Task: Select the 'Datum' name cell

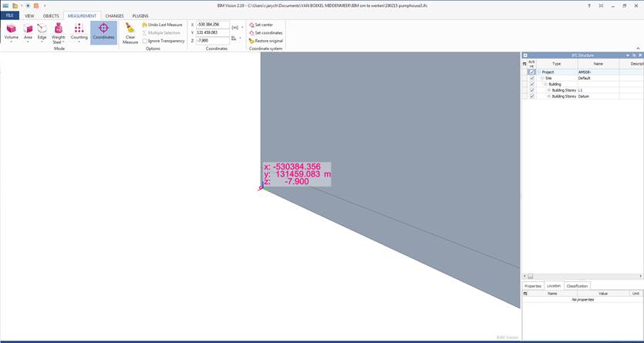Action: click(x=598, y=96)
